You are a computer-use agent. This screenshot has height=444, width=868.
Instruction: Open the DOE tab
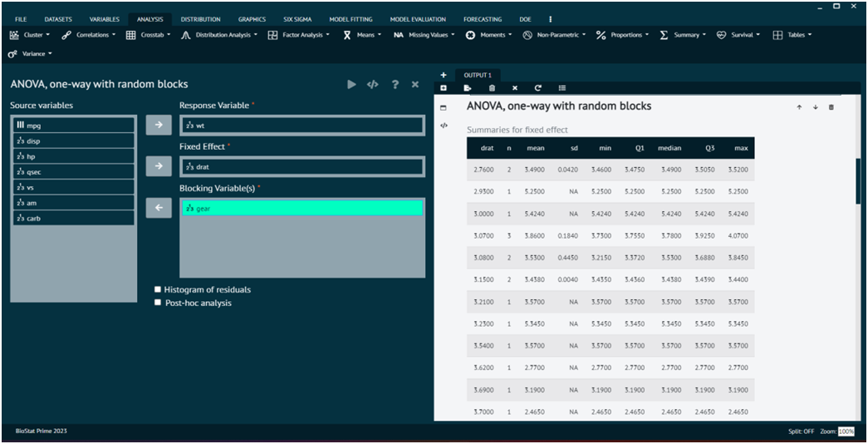tap(525, 19)
